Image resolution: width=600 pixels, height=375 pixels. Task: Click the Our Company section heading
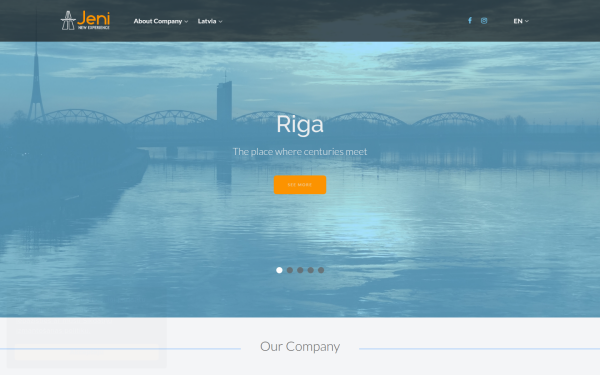300,346
